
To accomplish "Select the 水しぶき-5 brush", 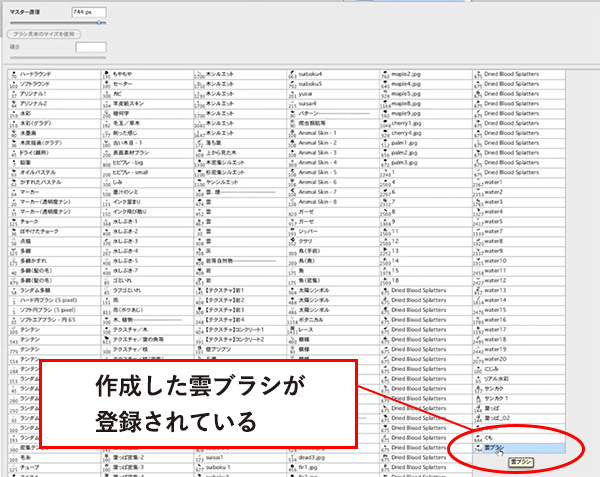I will [x=147, y=261].
